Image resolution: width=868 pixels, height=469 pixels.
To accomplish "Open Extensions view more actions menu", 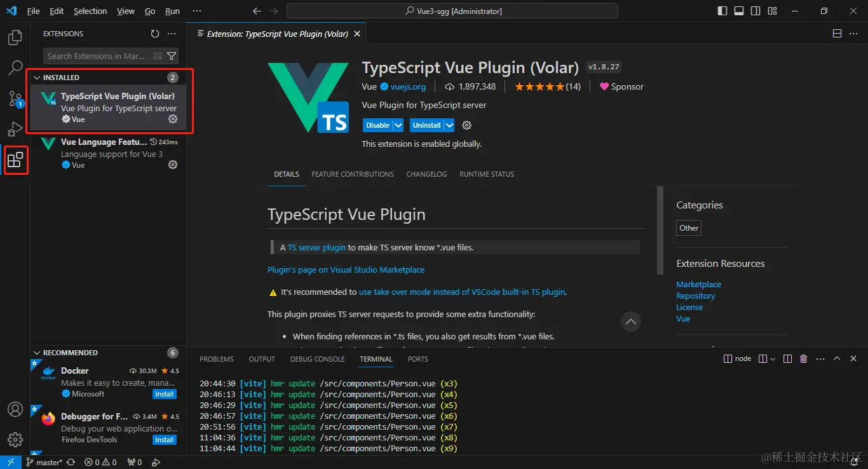I will coord(172,34).
